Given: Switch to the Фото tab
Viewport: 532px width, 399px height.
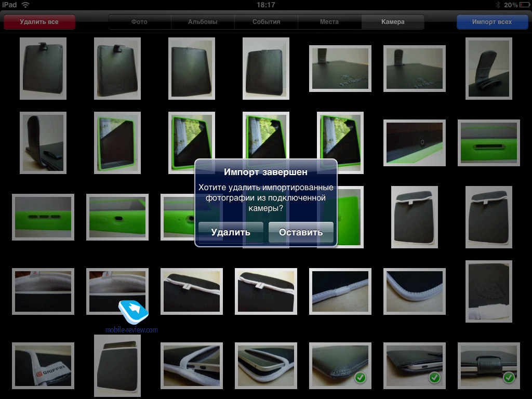Looking at the screenshot, I should [x=139, y=22].
